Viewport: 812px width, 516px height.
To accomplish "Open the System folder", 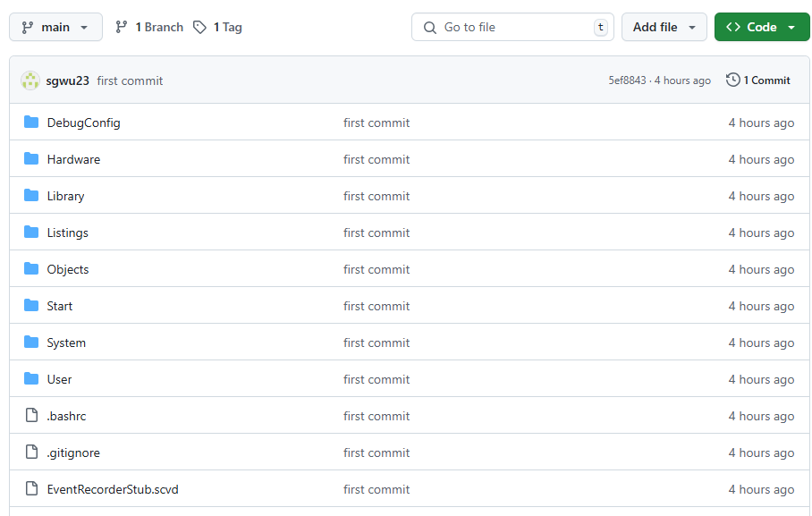I will pyautogui.click(x=66, y=343).
